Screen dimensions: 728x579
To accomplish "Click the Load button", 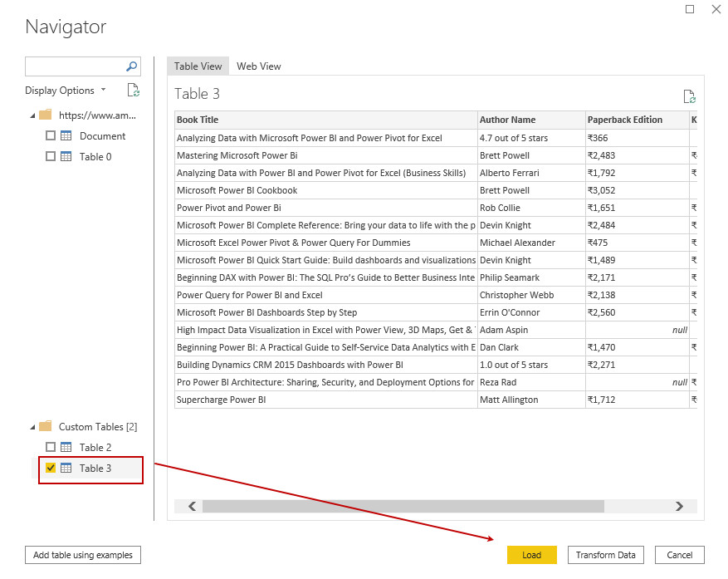I will (x=531, y=555).
